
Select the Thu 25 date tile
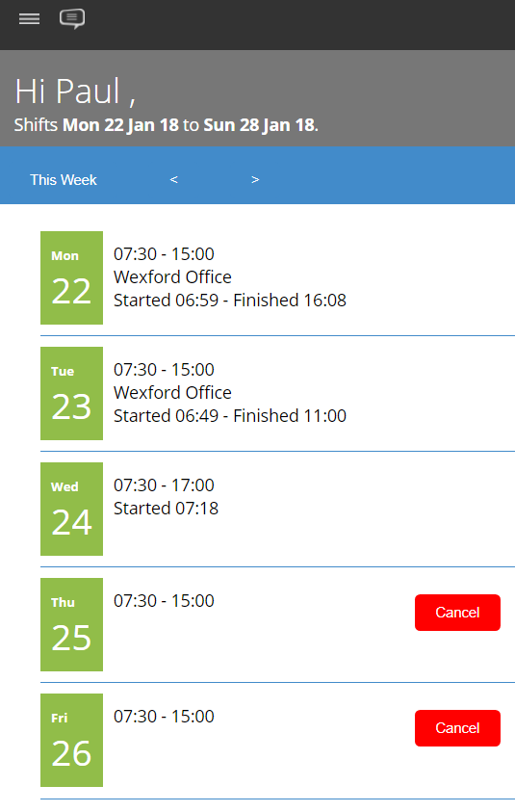71,624
